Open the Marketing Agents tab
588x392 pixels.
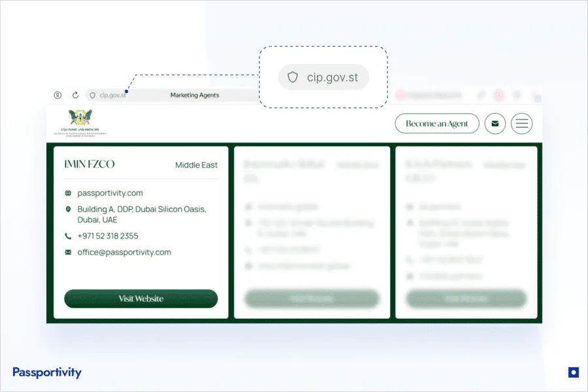195,95
